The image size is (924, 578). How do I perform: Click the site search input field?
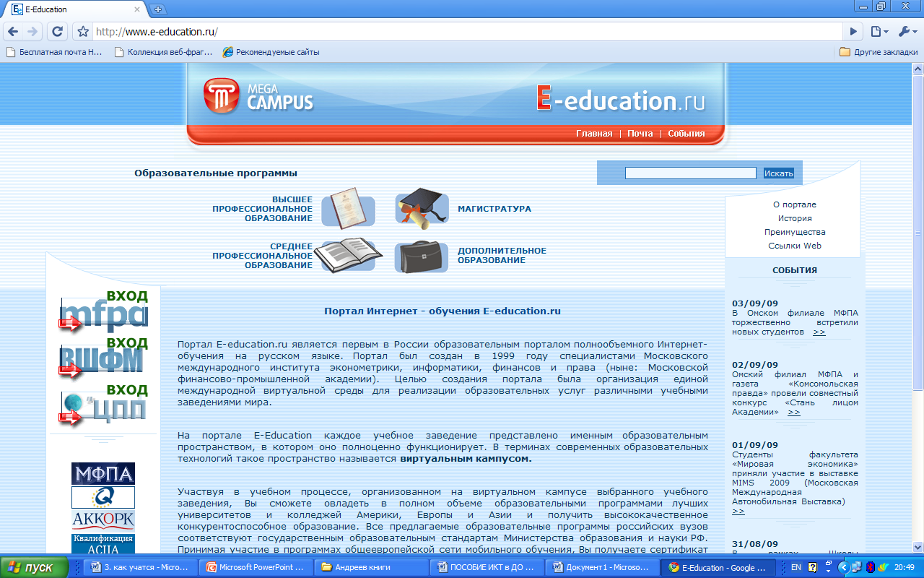tap(690, 173)
